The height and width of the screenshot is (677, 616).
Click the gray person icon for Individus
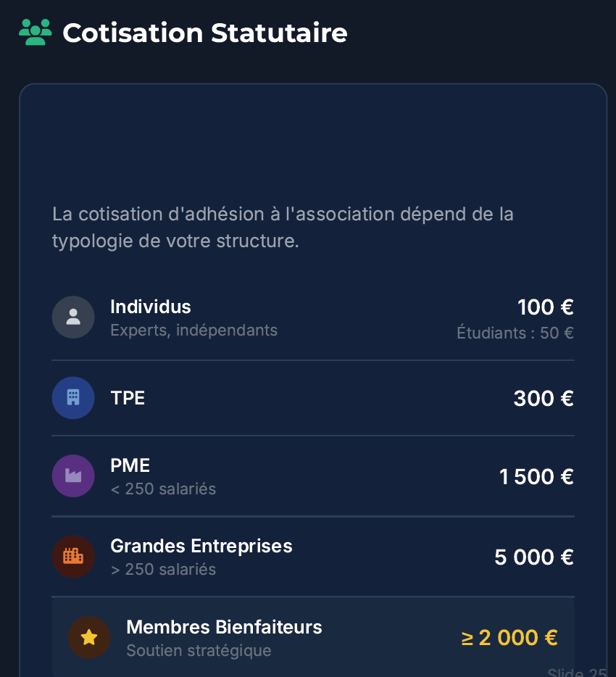click(73, 317)
